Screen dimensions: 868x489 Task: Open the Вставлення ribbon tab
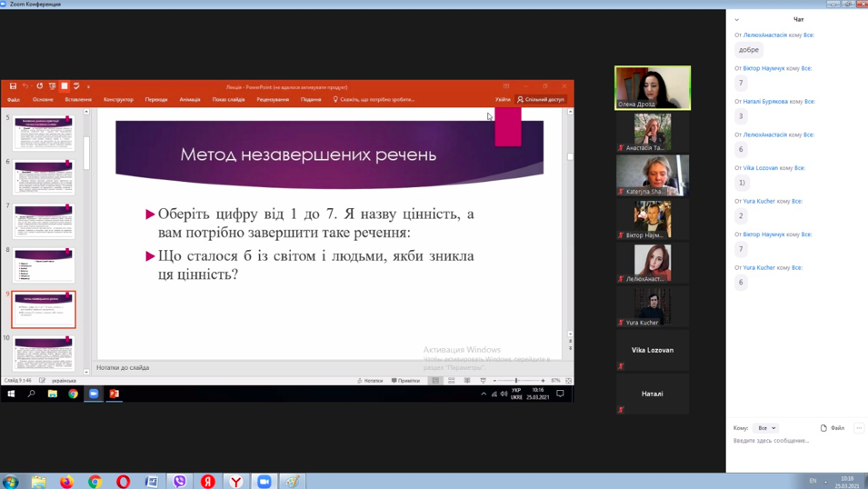coord(78,99)
